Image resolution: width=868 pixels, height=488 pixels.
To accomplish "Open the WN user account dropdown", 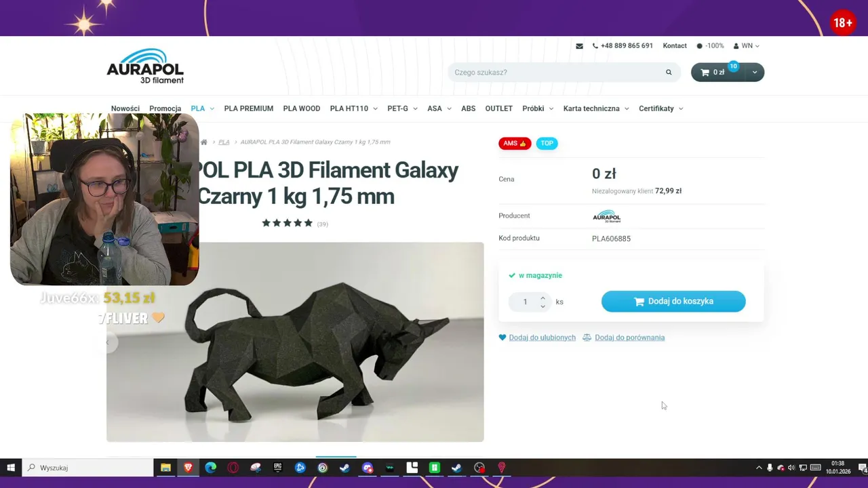I will point(746,46).
